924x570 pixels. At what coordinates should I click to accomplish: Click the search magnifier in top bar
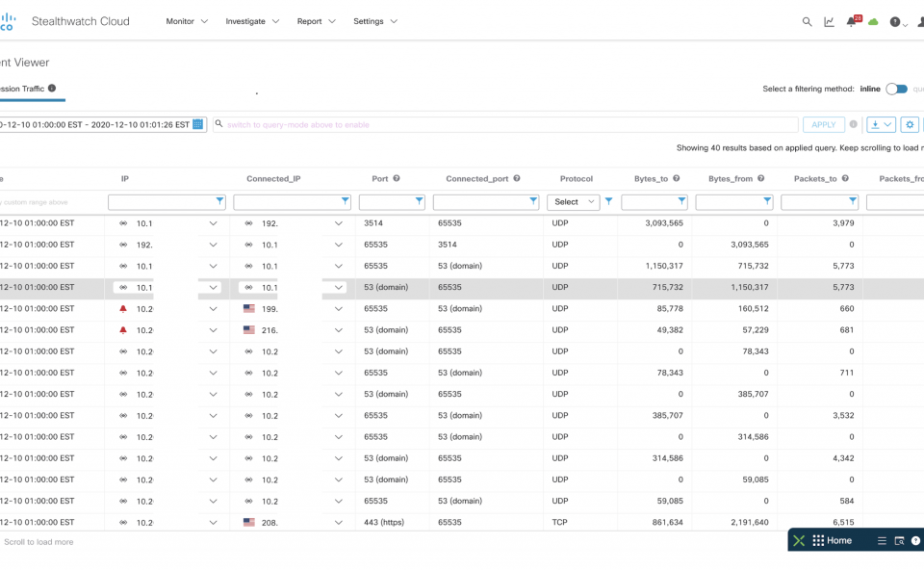tap(807, 22)
